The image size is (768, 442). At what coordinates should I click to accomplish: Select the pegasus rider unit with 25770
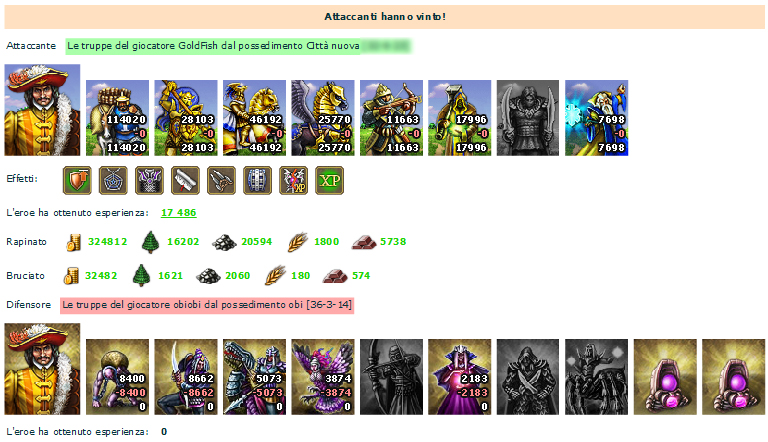point(323,118)
